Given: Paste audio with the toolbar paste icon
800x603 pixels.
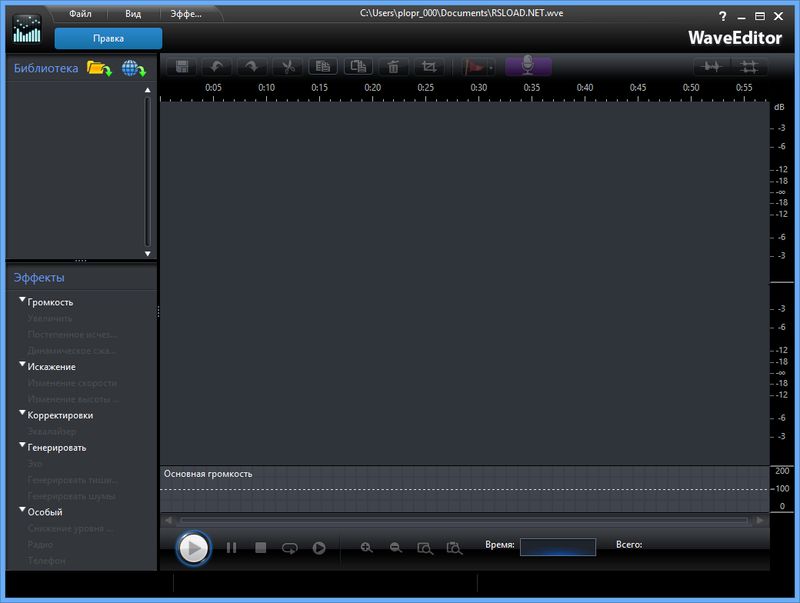Looking at the screenshot, I should point(358,66).
